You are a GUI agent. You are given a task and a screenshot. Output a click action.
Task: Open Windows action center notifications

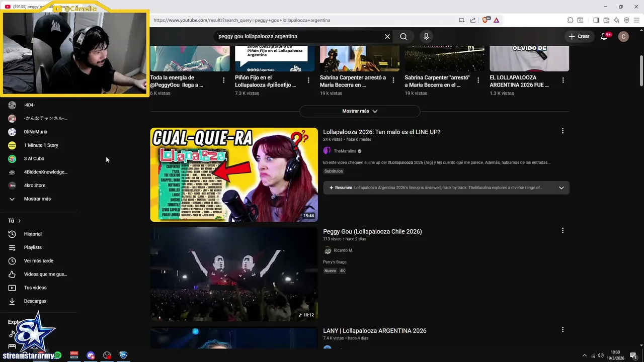click(633, 355)
